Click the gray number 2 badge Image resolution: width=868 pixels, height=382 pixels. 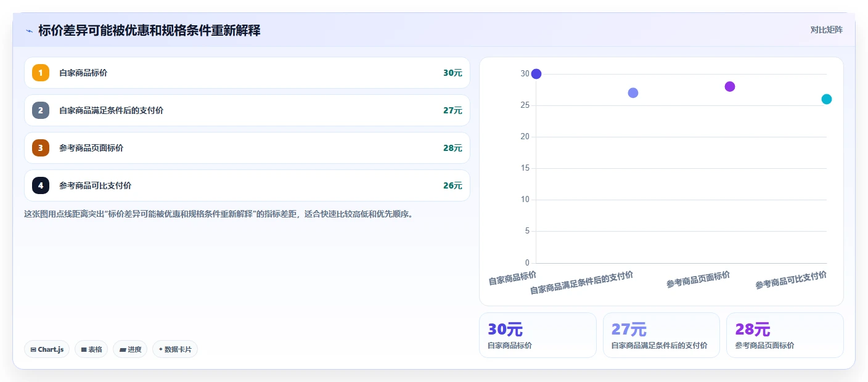(x=41, y=110)
